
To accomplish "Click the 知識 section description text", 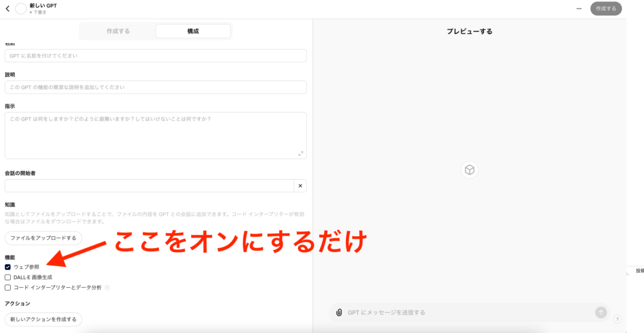I will pos(155,218).
